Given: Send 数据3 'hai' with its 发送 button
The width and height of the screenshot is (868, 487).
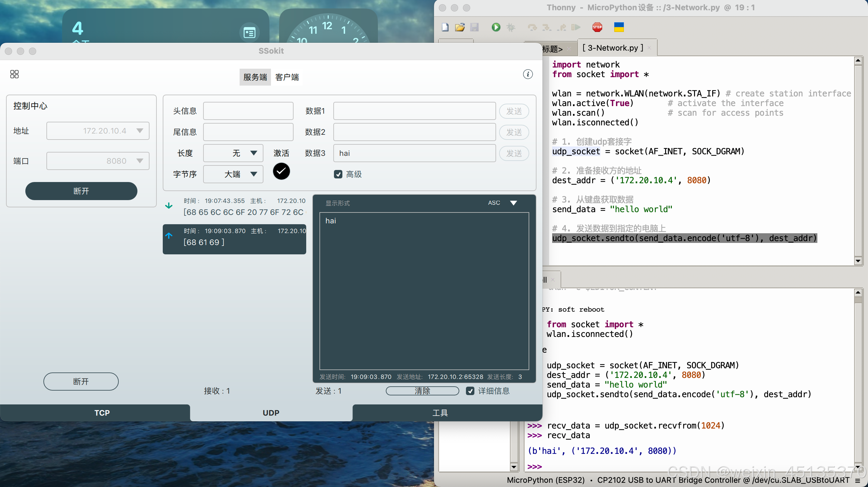Looking at the screenshot, I should coord(514,153).
